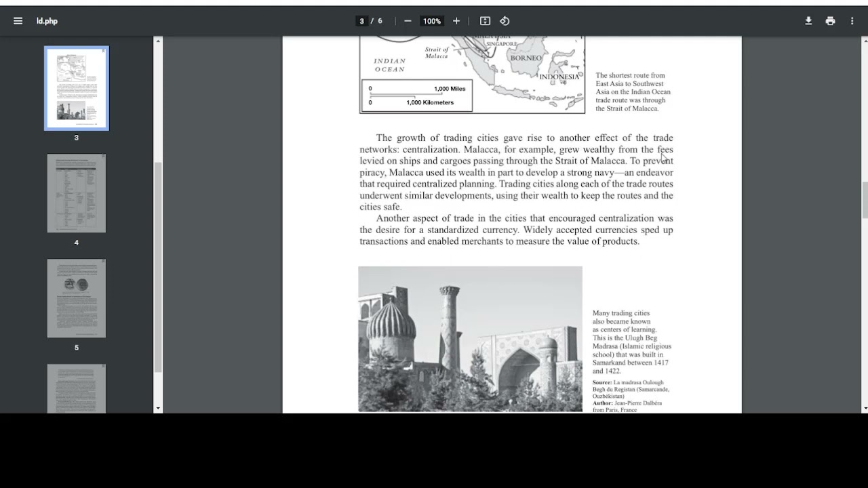Click the Strait of Malacca map image
The height and width of the screenshot is (488, 868).
[472, 75]
